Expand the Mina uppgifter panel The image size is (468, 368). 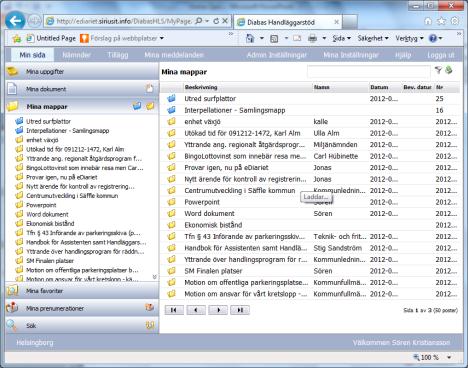click(x=82, y=71)
